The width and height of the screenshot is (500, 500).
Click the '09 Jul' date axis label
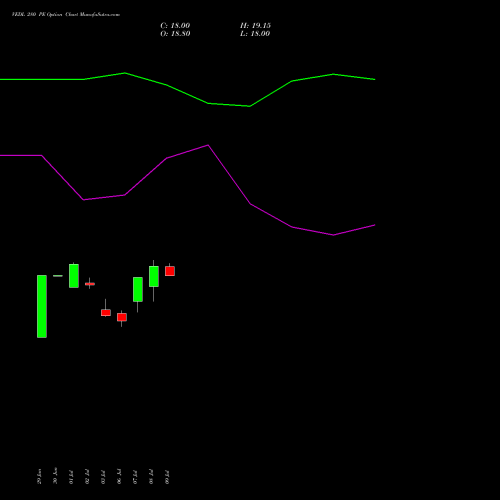tap(167, 477)
